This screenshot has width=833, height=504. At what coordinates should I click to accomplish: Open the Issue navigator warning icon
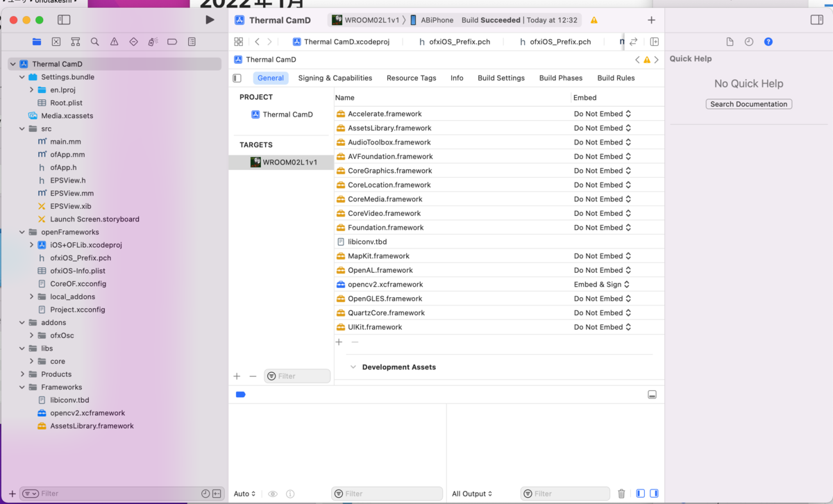coord(115,42)
